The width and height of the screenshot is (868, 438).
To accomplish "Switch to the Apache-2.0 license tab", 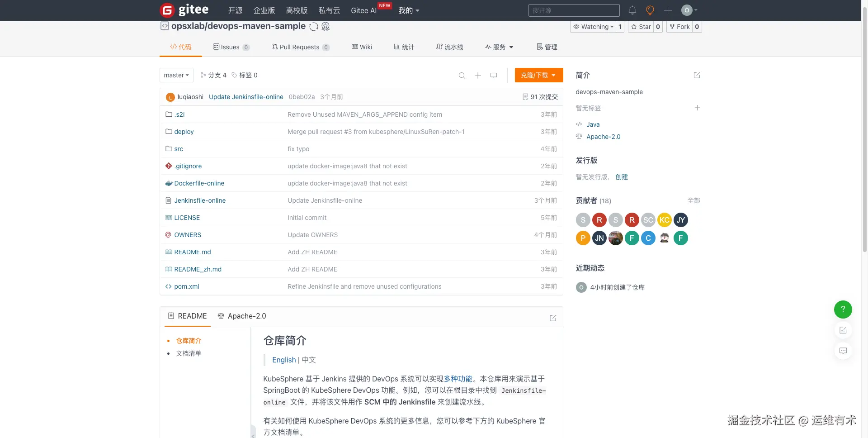I will pyautogui.click(x=242, y=316).
